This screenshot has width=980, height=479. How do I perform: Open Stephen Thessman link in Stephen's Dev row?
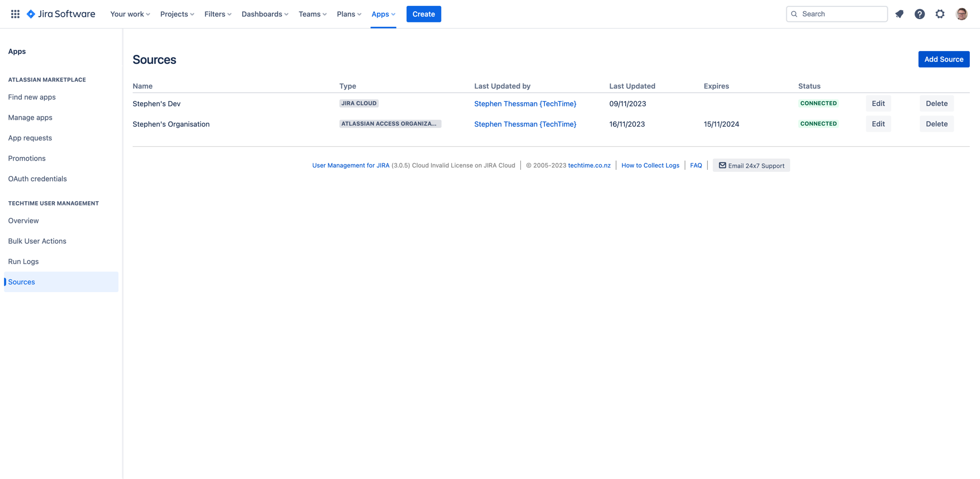pos(525,104)
